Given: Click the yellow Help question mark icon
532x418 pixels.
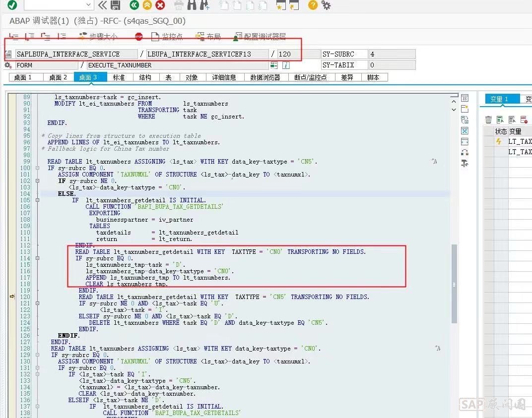Looking at the screenshot, I should click(313, 5).
